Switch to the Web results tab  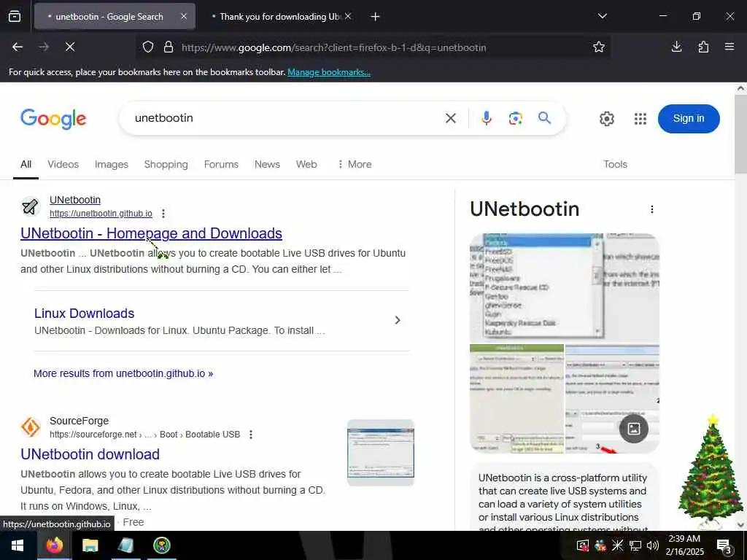coord(306,164)
